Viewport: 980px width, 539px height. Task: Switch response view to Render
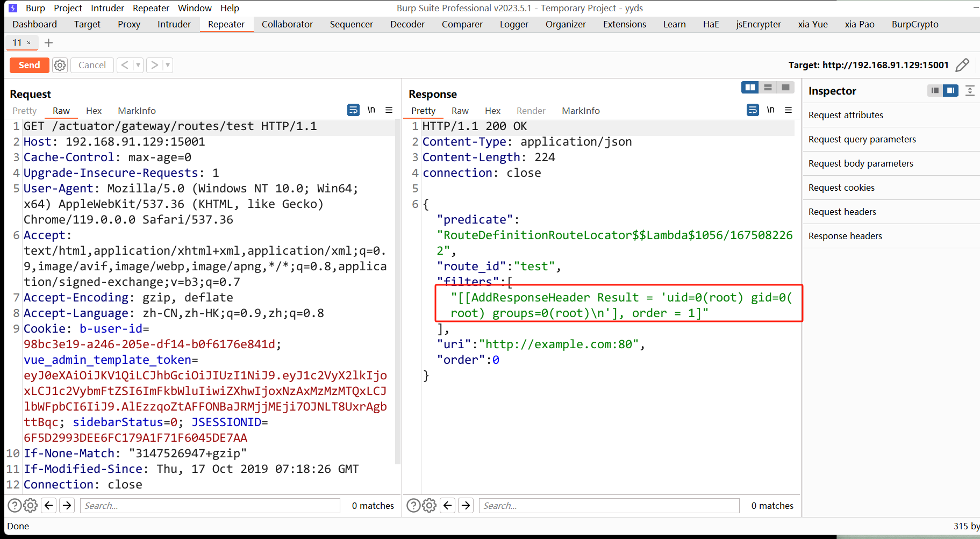(x=531, y=111)
